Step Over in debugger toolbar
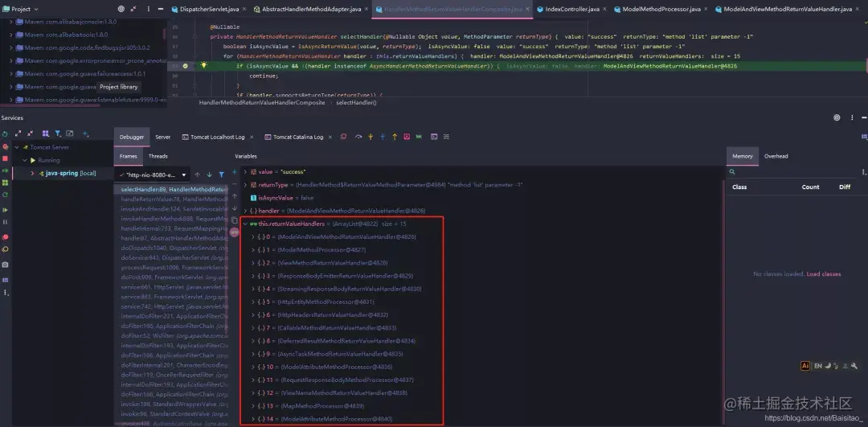 358,137
